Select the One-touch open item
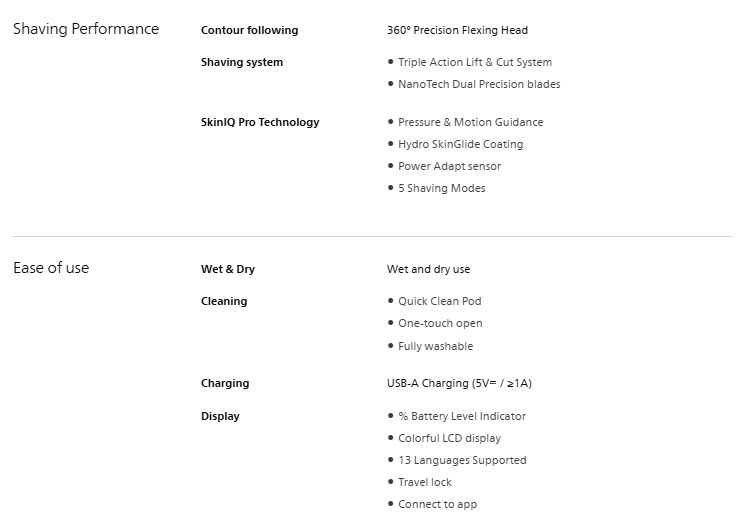 pyautogui.click(x=440, y=323)
